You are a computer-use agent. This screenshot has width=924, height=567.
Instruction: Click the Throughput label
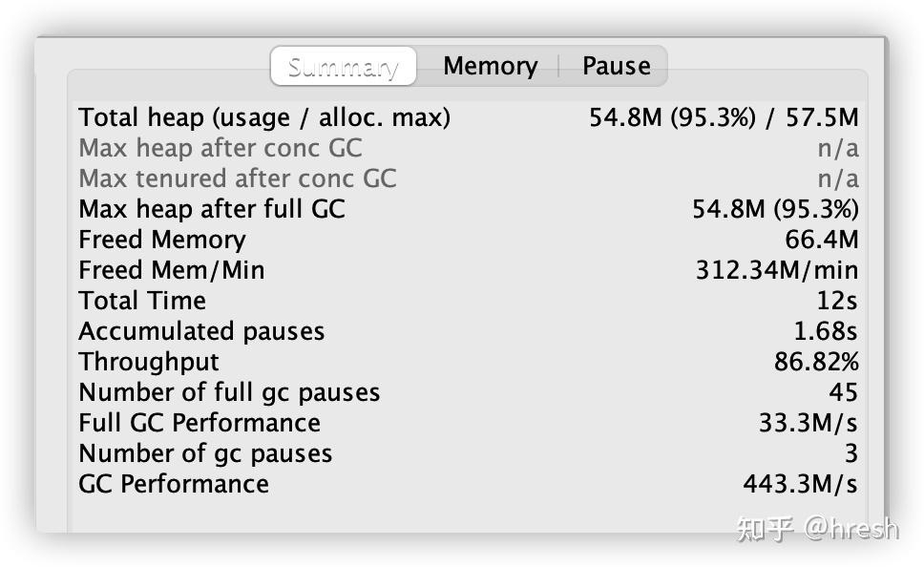click(148, 362)
